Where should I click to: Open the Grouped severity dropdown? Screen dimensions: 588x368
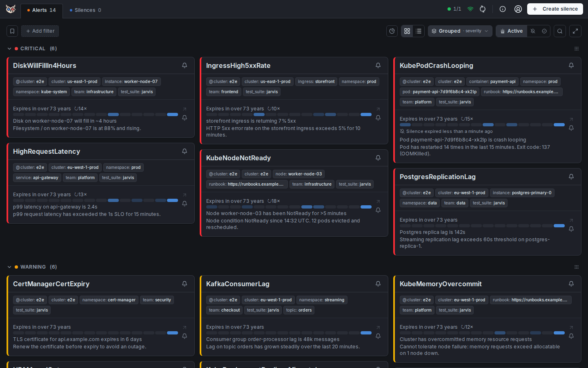460,31
